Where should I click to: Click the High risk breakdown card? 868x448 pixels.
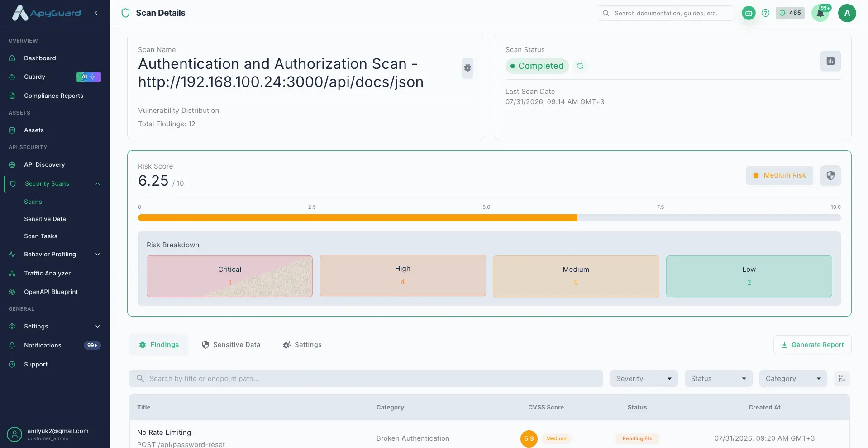click(x=403, y=275)
